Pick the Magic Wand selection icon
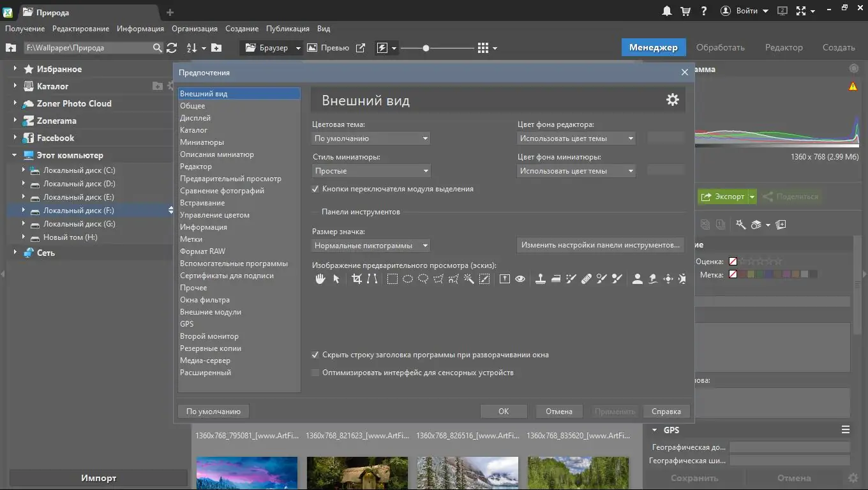 [x=468, y=279]
